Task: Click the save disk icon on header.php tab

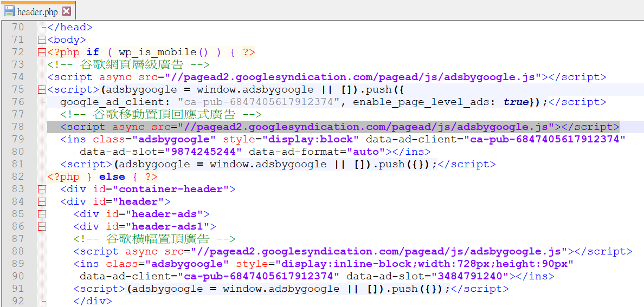Action: (9, 11)
